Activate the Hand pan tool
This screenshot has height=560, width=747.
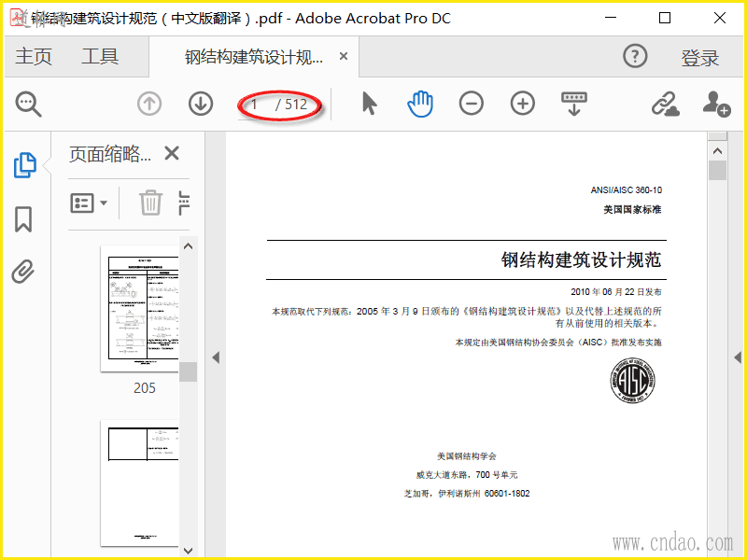pos(420,104)
